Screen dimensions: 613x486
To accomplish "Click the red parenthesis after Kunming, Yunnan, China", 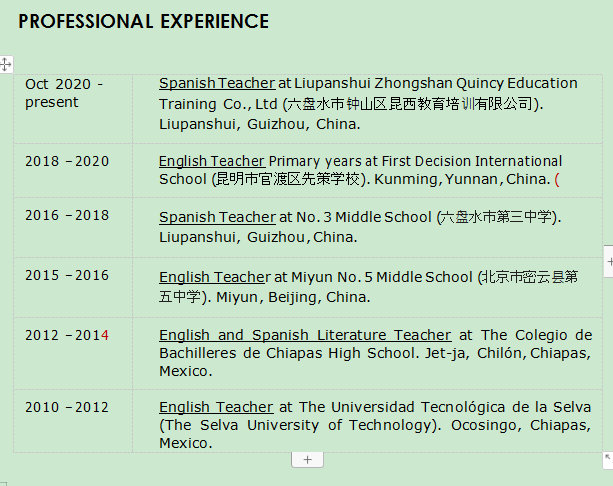I will tap(557, 180).
